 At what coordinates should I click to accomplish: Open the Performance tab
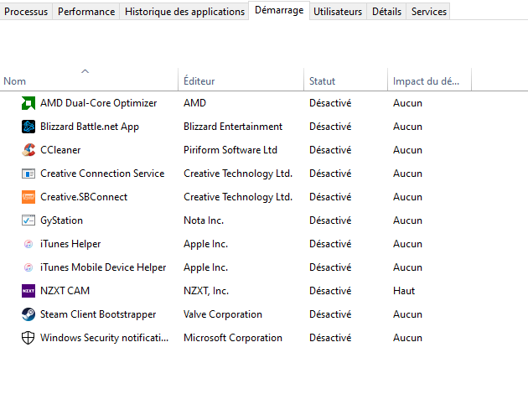click(86, 12)
